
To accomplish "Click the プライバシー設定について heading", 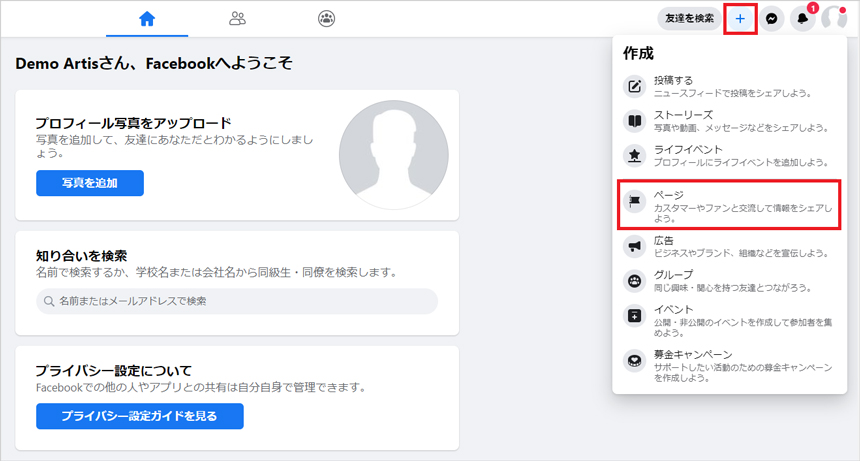I will point(114,371).
